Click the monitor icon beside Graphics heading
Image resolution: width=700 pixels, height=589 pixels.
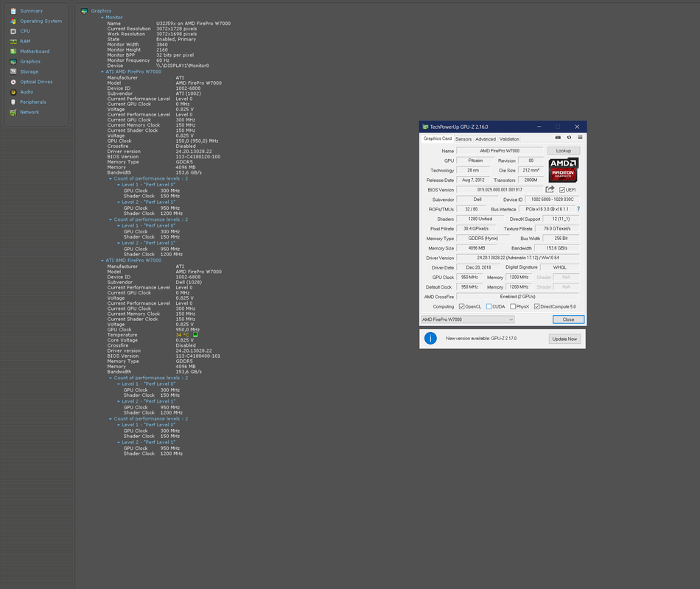tap(84, 11)
